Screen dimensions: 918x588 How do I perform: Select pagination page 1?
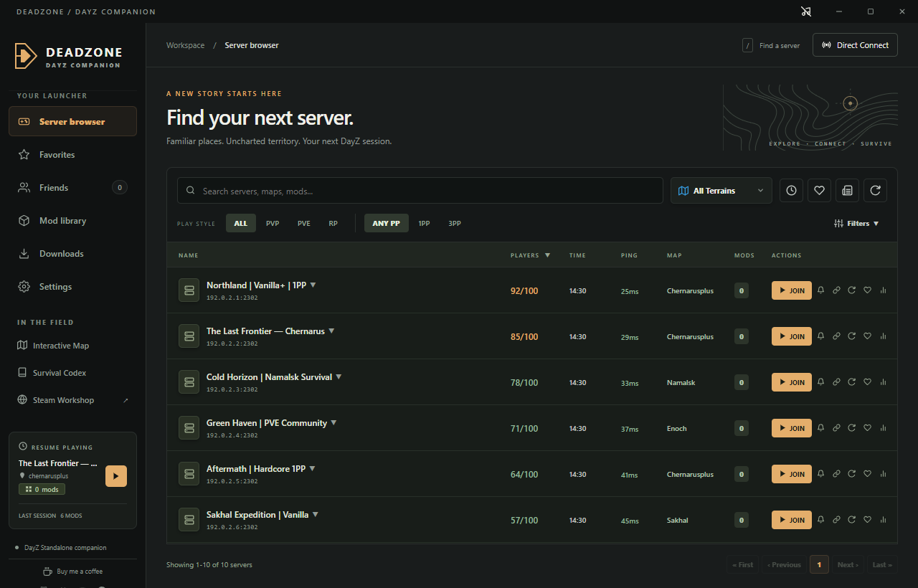(x=819, y=564)
